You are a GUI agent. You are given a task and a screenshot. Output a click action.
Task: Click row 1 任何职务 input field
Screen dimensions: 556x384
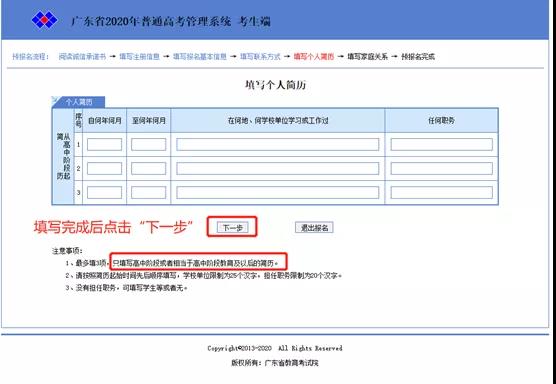click(441, 145)
